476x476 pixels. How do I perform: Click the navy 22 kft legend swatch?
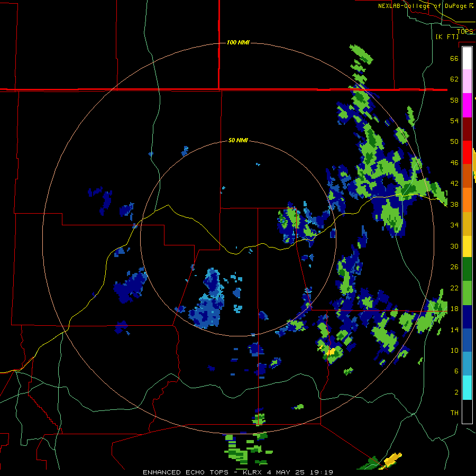click(467, 317)
